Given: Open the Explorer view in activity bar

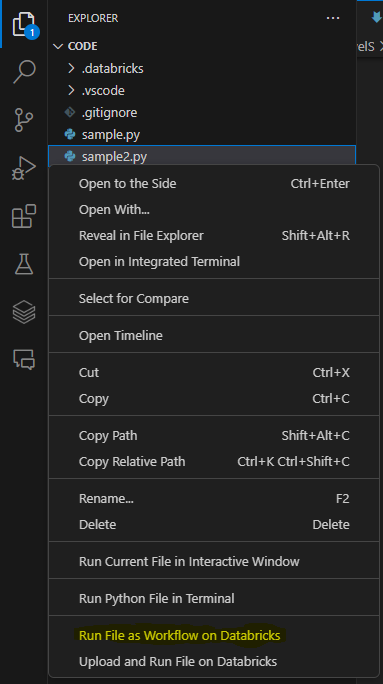Looking at the screenshot, I should point(24,25).
